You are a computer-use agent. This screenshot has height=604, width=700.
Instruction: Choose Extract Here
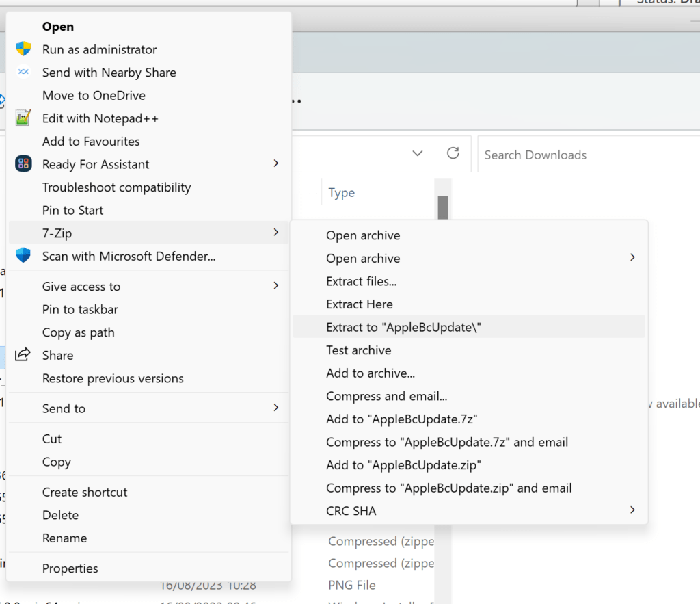pyautogui.click(x=469, y=304)
